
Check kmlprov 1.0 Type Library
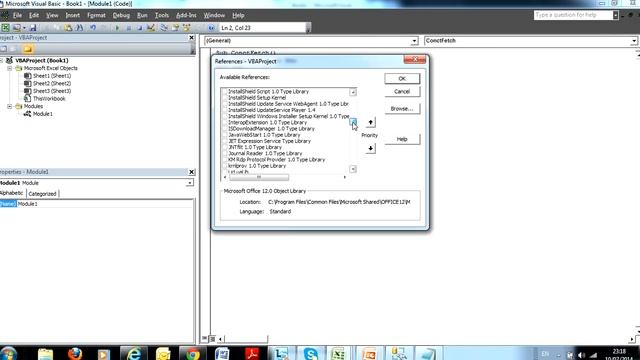click(x=224, y=166)
